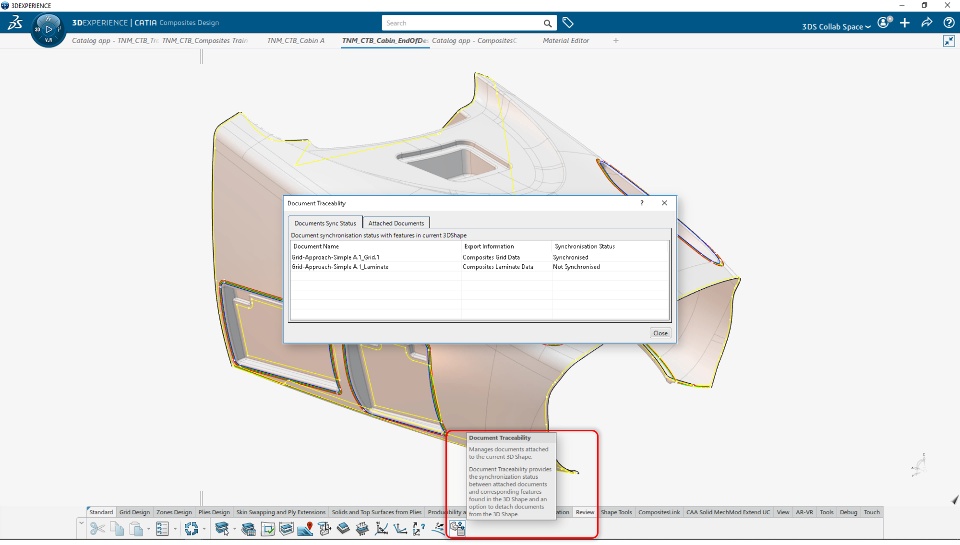Image resolution: width=960 pixels, height=545 pixels.
Task: Click the Copy icon in toolbar
Action: (118, 528)
